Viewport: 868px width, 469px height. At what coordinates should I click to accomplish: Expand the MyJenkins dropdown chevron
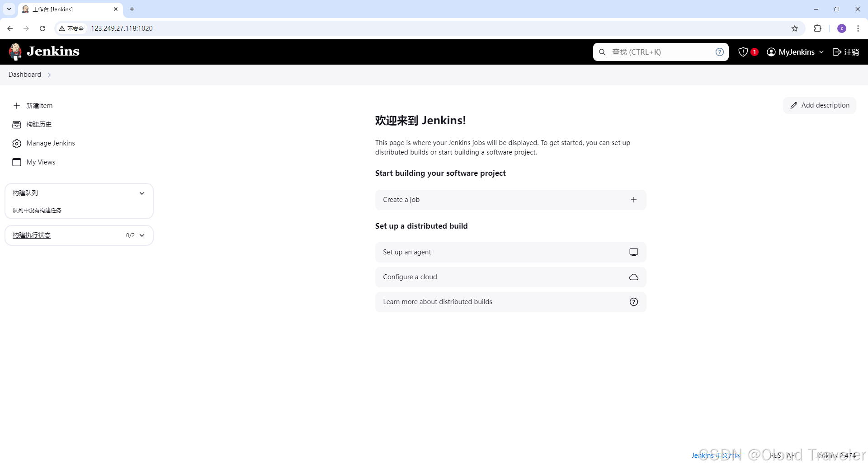point(821,52)
